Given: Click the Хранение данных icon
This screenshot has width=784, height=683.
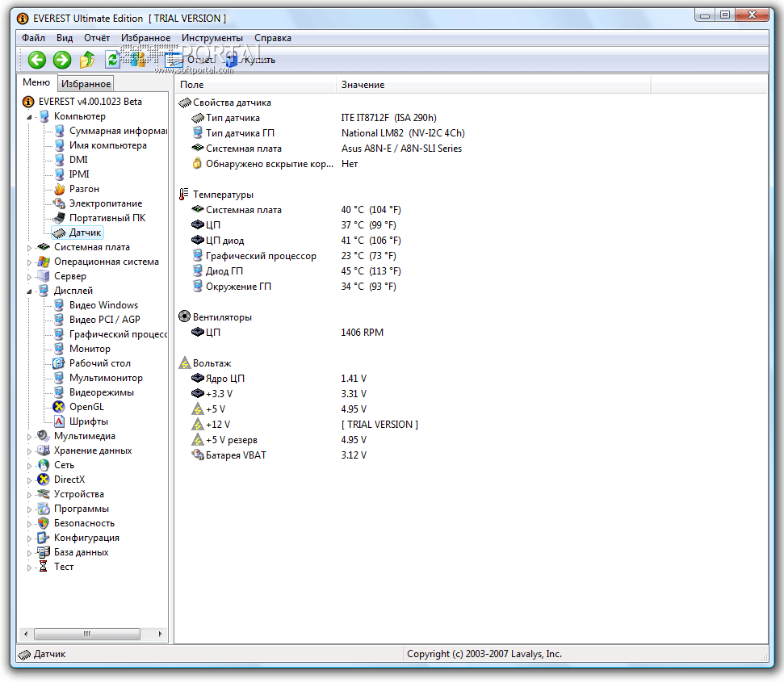Looking at the screenshot, I should 44,450.
